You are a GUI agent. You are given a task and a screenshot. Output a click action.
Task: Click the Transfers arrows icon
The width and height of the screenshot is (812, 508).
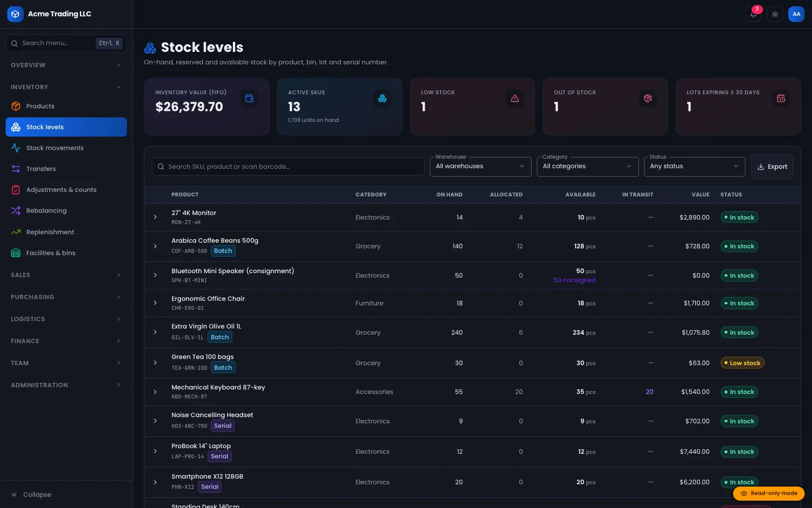[16, 169]
